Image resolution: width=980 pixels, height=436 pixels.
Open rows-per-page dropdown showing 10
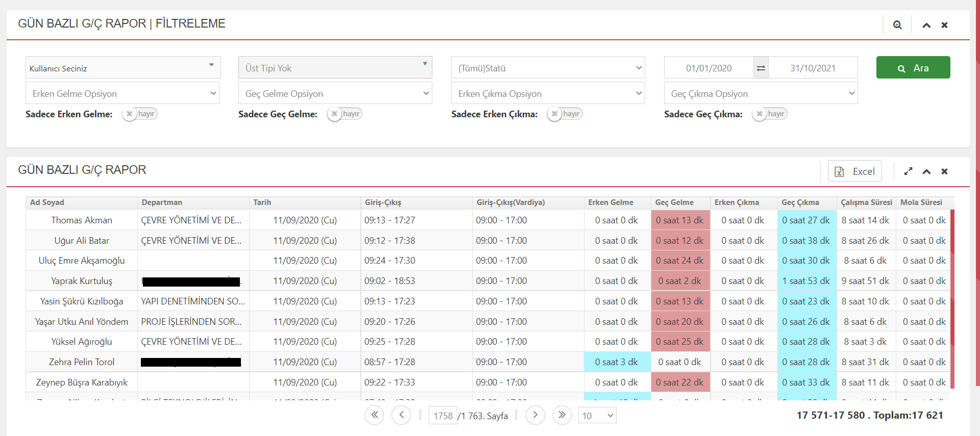(597, 416)
